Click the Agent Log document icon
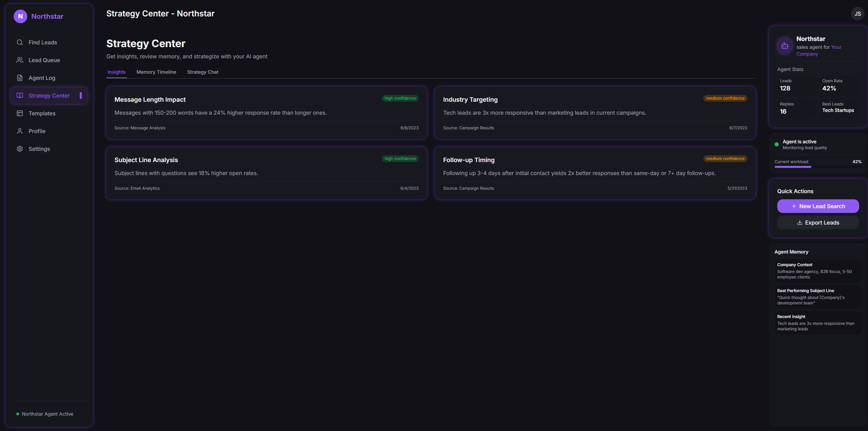 (x=20, y=78)
